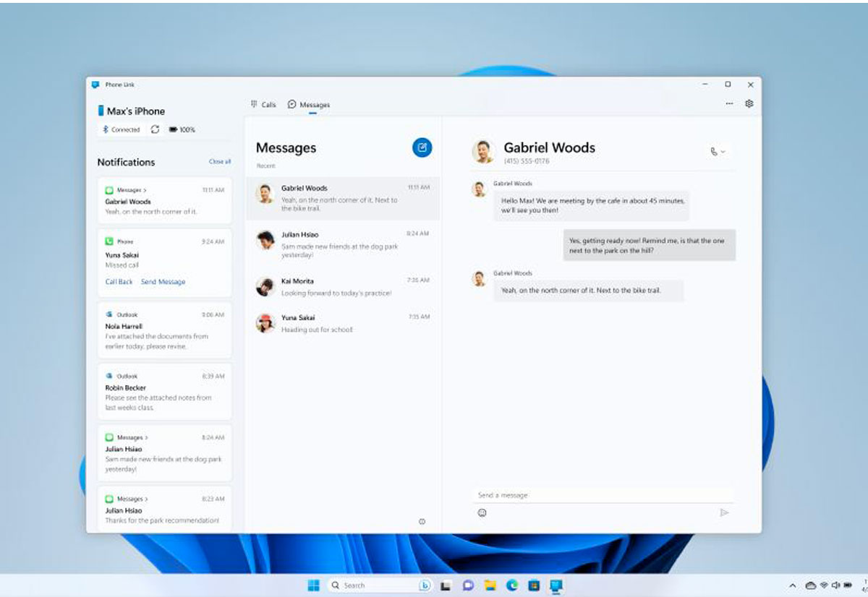Click the Max's iPhone device icon

pos(101,111)
